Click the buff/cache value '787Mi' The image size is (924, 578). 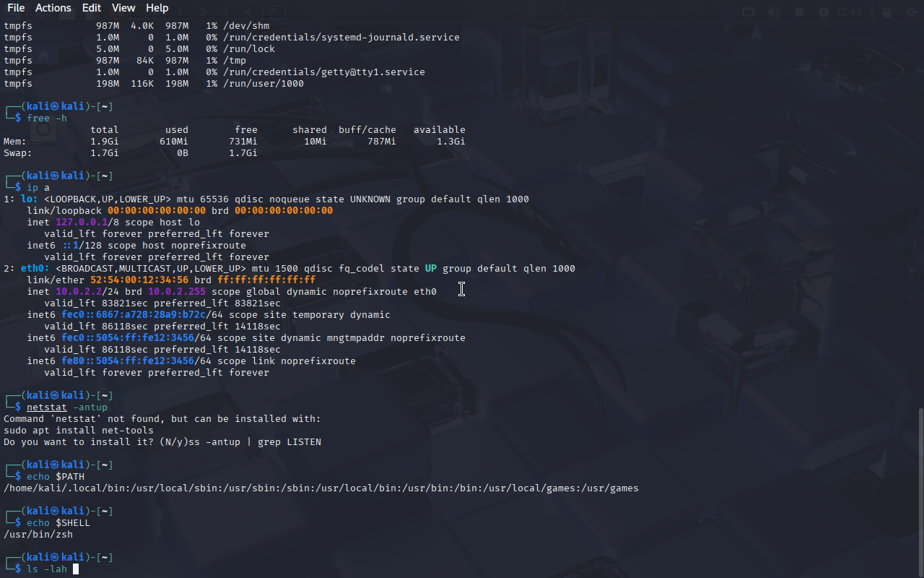pyautogui.click(x=382, y=142)
